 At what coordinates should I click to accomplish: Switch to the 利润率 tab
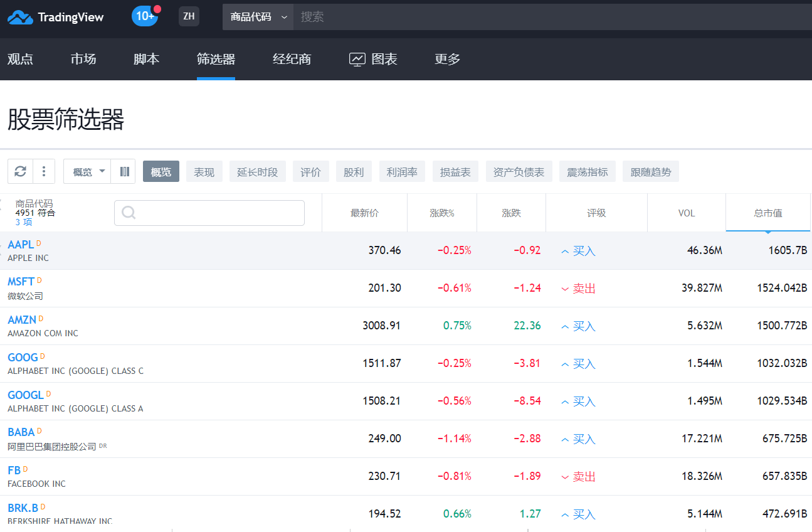(403, 171)
